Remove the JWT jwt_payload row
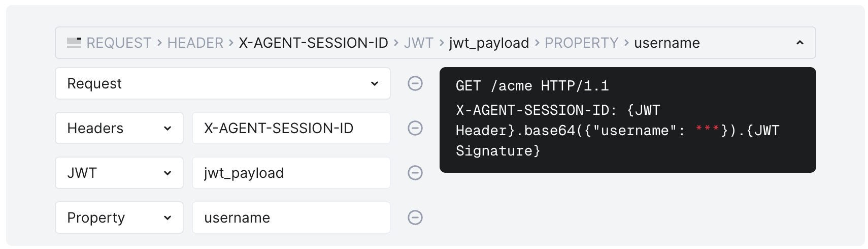This screenshot has width=868, height=249. [415, 173]
